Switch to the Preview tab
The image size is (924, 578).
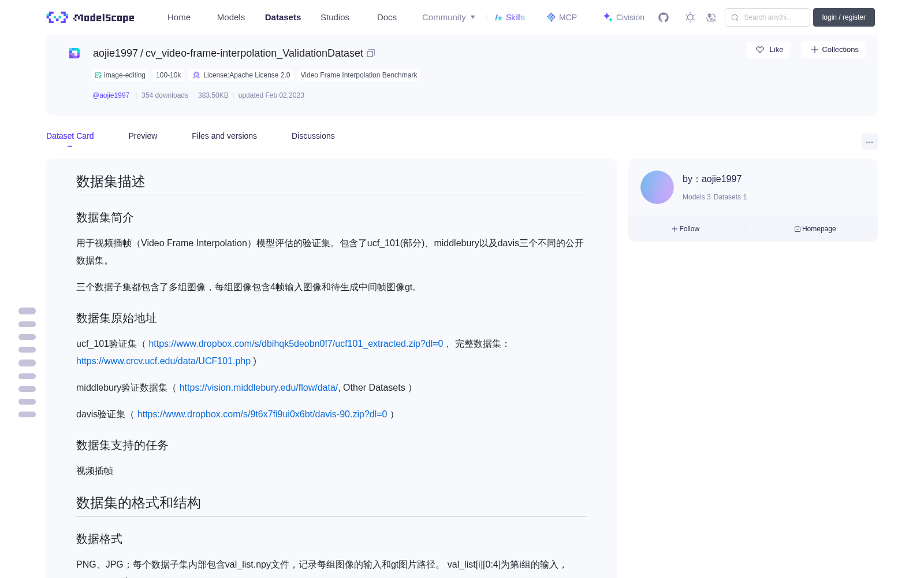point(143,136)
